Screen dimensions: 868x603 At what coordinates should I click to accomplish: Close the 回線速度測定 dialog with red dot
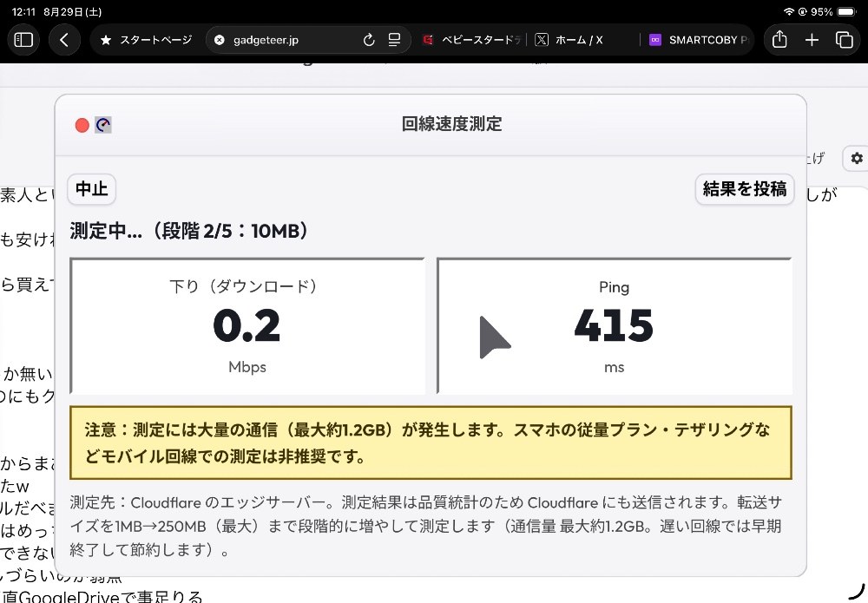[82, 126]
